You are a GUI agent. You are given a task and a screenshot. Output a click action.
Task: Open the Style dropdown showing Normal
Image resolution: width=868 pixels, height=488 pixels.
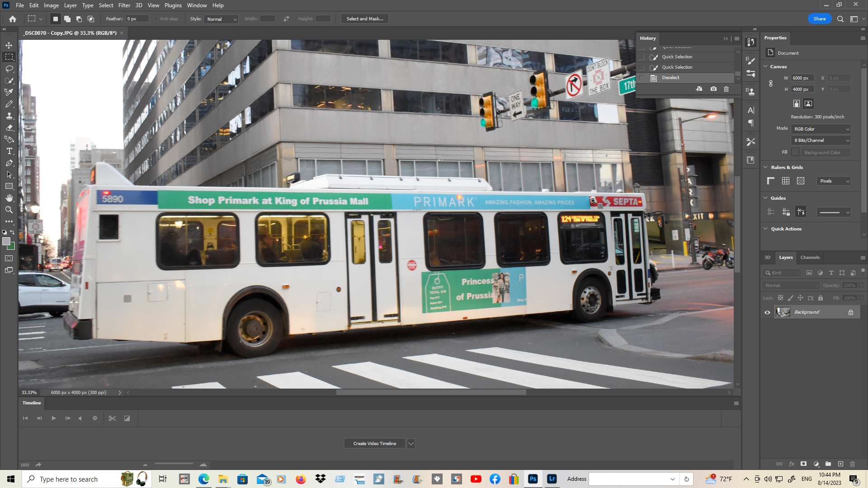point(221,19)
